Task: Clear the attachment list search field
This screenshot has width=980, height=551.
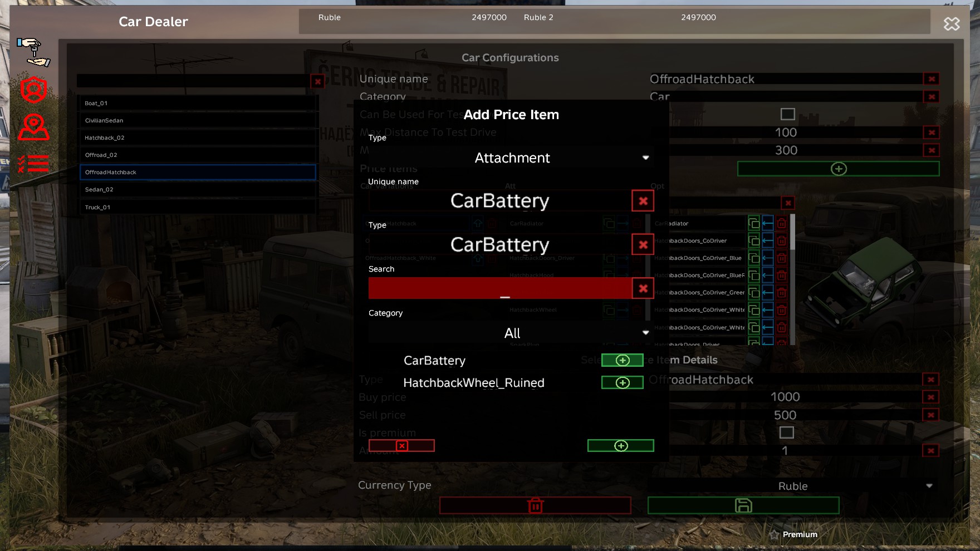Action: tap(788, 203)
